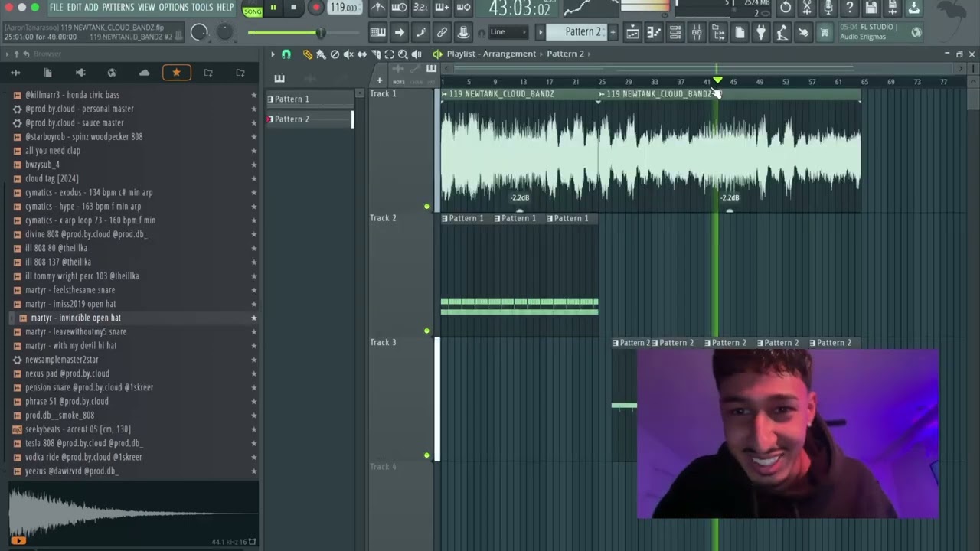Toggle the 3-2-1 recording countdown
Screen dimensions: 980x551
420,8
